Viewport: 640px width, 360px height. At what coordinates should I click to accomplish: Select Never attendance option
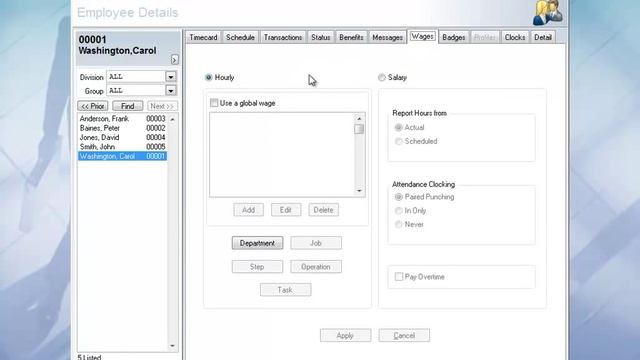[398, 224]
